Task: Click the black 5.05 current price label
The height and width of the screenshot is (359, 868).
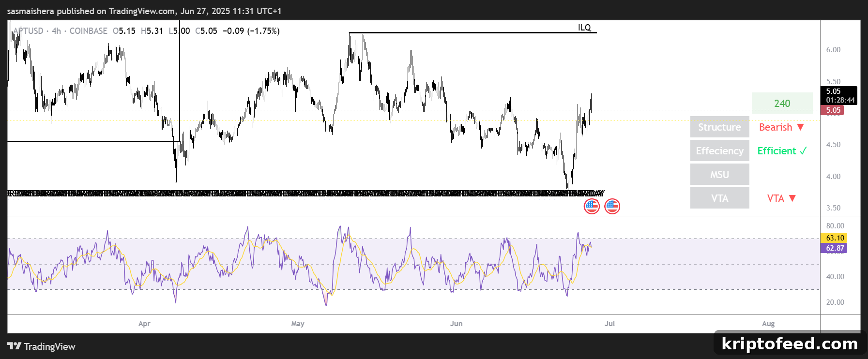Action: 834,91
